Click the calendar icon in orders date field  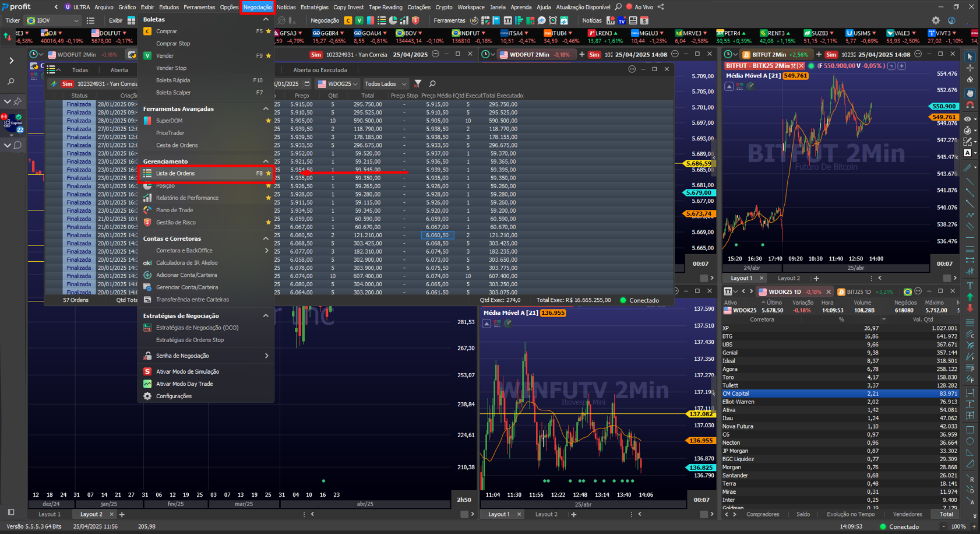[307, 84]
